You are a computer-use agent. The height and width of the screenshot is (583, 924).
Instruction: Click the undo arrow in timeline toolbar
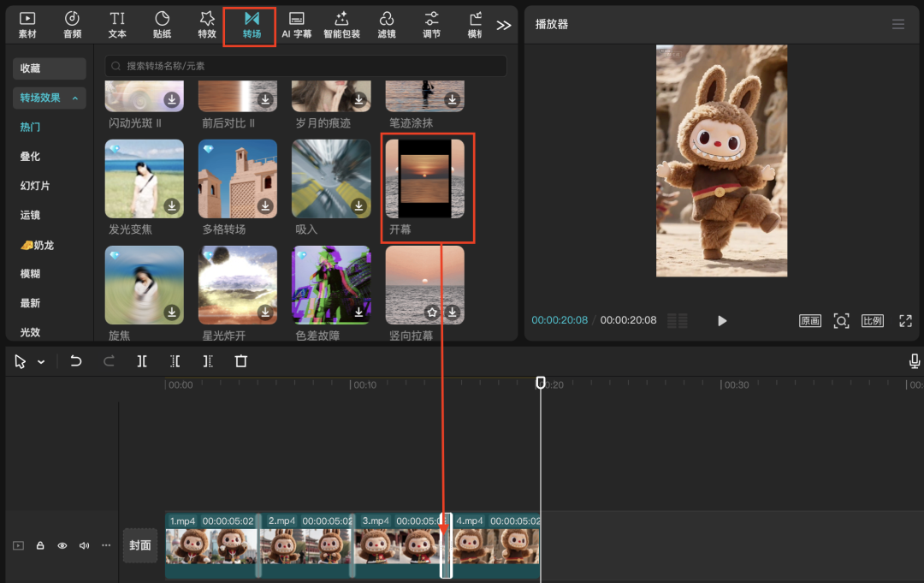76,361
